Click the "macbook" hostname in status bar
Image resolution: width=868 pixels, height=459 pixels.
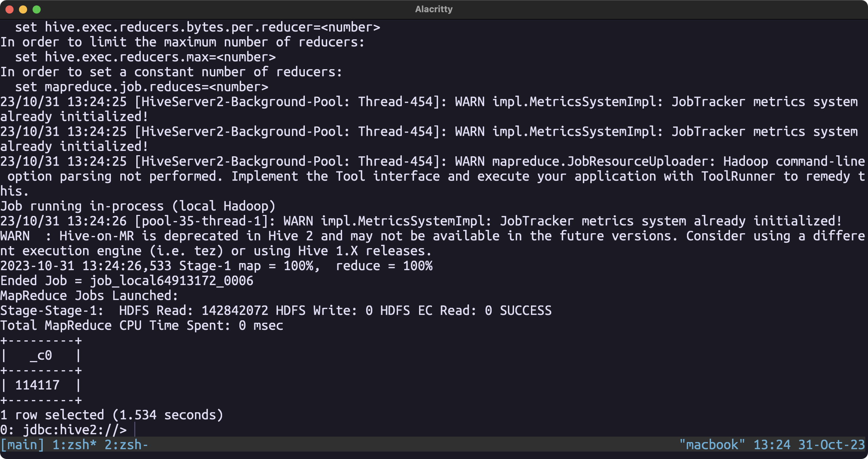point(712,445)
